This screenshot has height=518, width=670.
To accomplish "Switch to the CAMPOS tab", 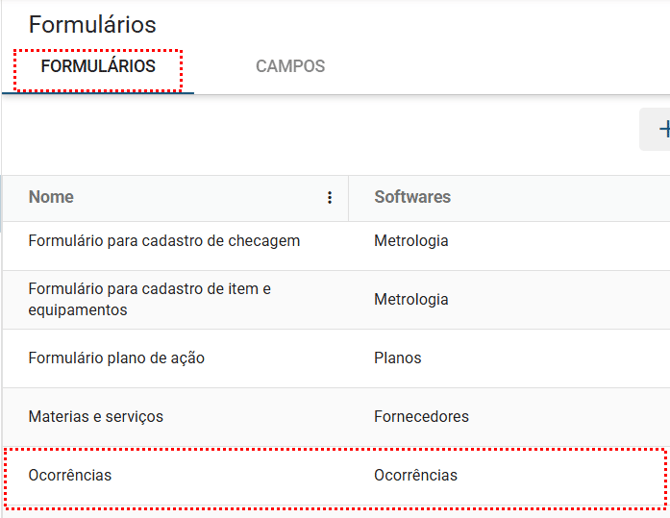I will pyautogui.click(x=290, y=67).
